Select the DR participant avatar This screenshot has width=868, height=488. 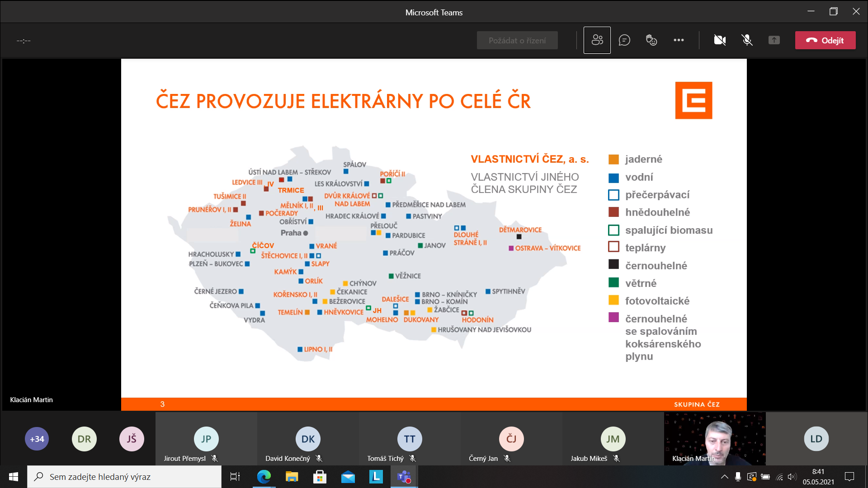click(84, 439)
